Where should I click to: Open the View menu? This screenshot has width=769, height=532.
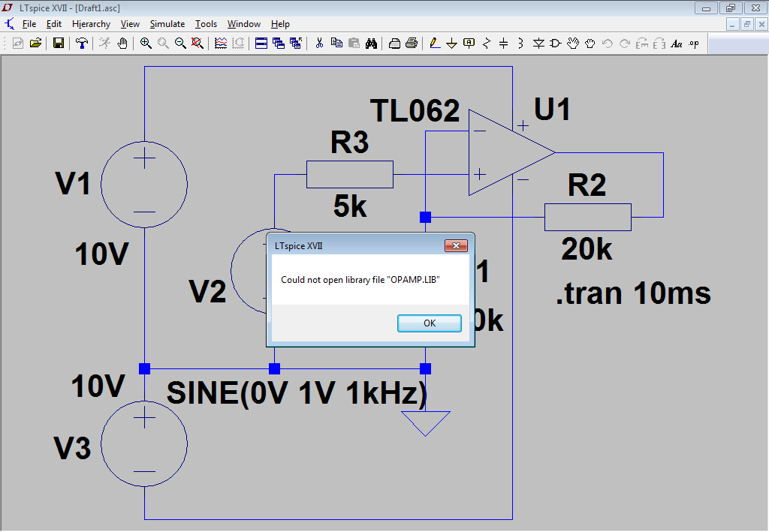pos(130,24)
